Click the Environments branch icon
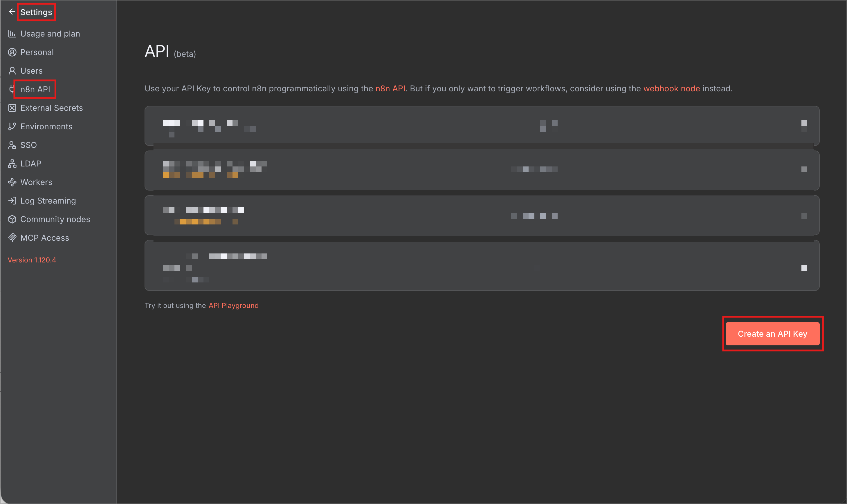 [x=12, y=126]
